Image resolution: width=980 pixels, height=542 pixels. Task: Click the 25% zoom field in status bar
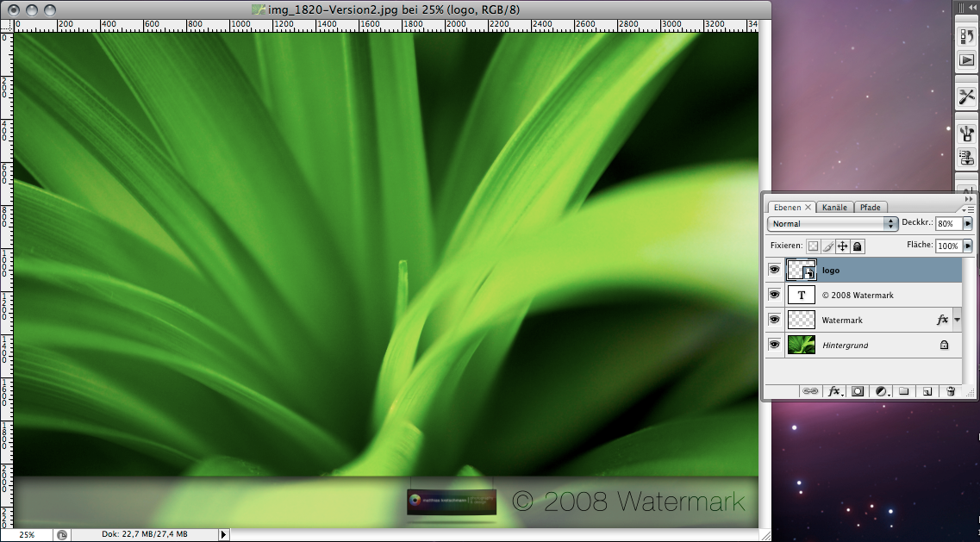pyautogui.click(x=26, y=535)
